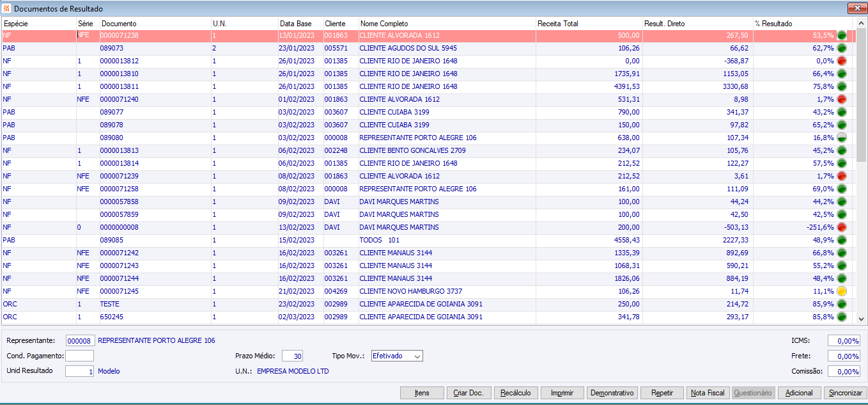
Task: Click the CLIENTE BENTO GONCALVES 2709 cell
Action: (446, 150)
